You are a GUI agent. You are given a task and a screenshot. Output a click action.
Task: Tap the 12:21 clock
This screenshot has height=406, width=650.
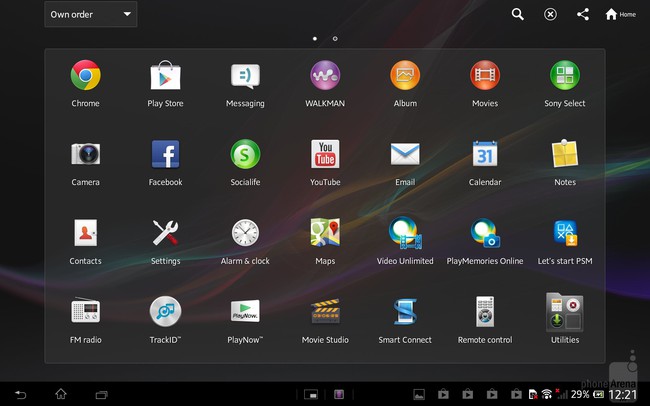[623, 394]
